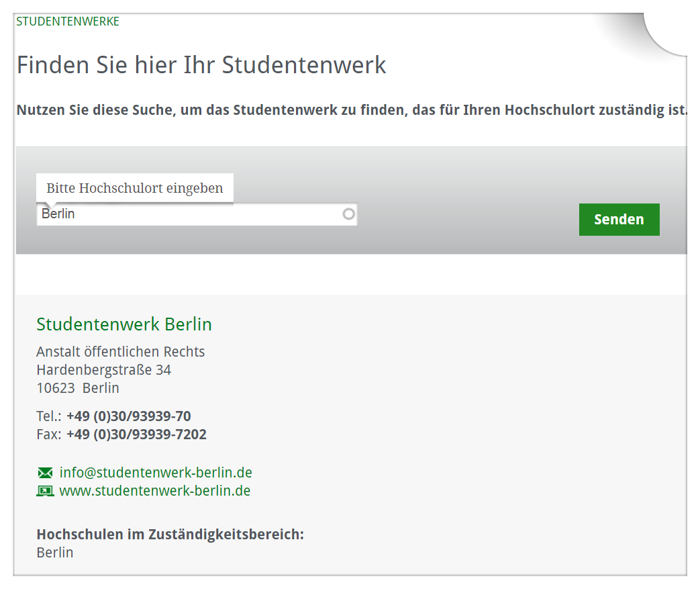Click the address line Hardenbergstraße 34
700x589 pixels.
104,370
